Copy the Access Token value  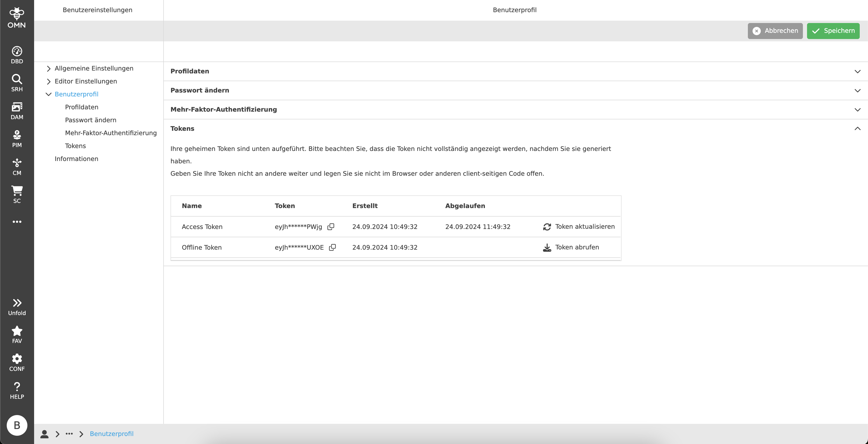pos(331,227)
